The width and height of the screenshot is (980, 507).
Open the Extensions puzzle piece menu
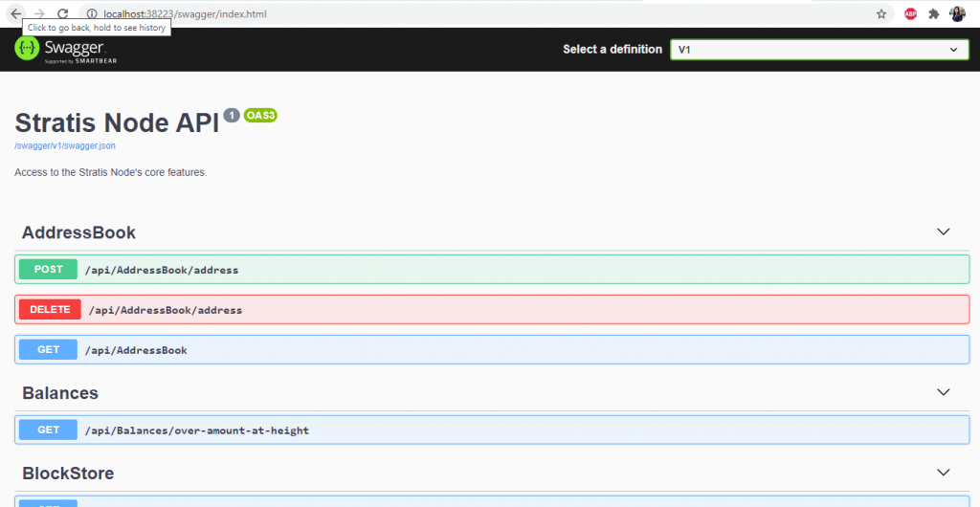(934, 13)
